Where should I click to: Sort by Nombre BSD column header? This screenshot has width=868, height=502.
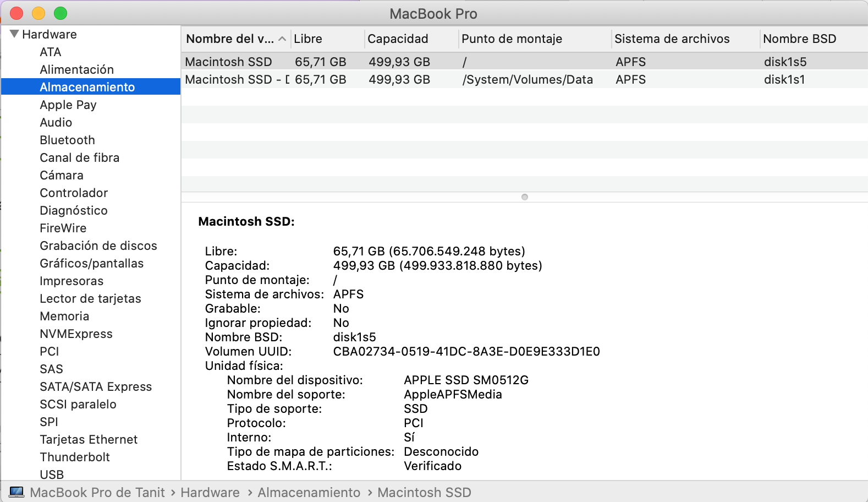pos(814,39)
